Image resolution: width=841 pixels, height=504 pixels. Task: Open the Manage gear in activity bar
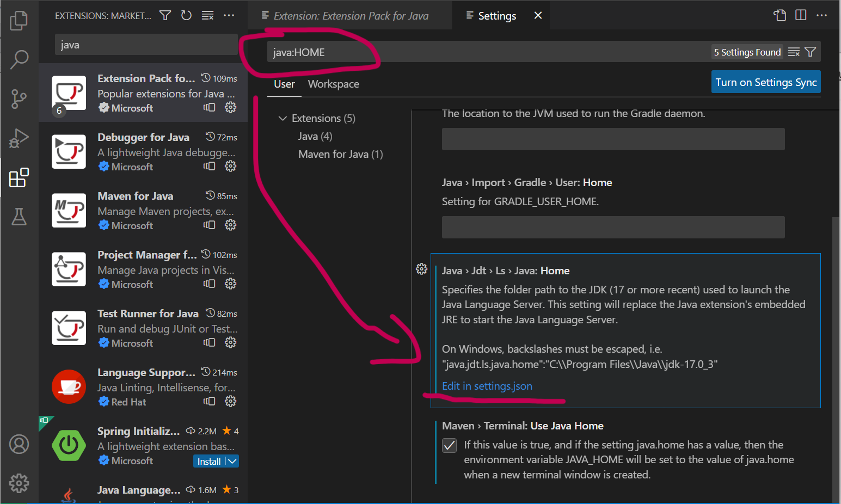(19, 483)
